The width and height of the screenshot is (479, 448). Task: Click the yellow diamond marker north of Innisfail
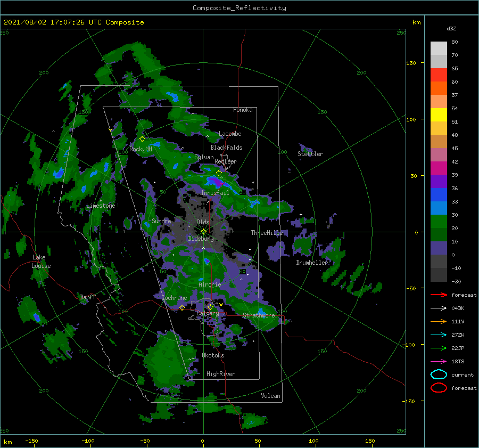coord(219,173)
